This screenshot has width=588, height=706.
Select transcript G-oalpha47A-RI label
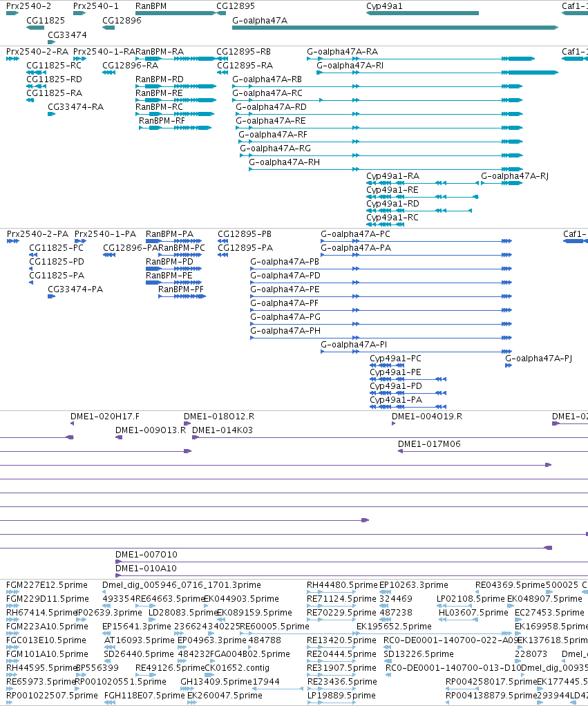(350, 66)
